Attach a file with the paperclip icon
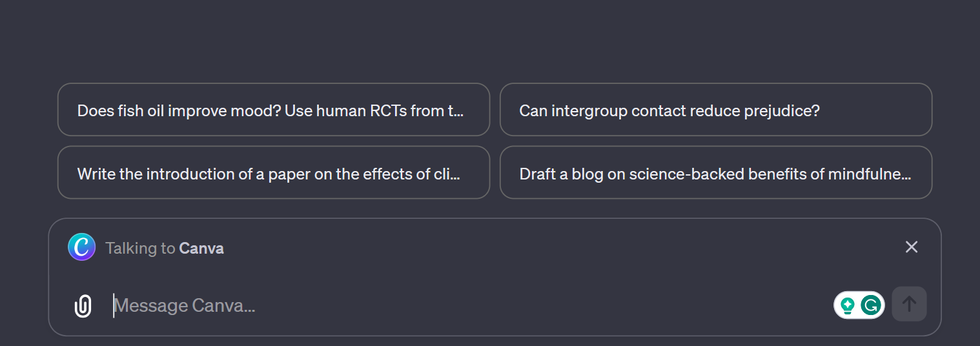Image resolution: width=980 pixels, height=346 pixels. [x=83, y=306]
